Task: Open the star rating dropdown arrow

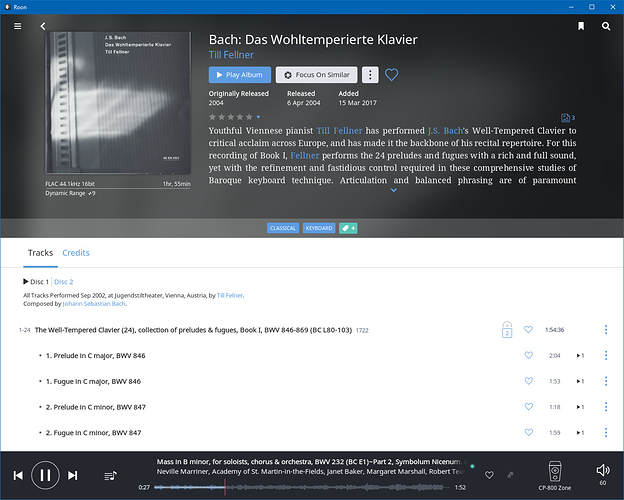Action: [x=258, y=117]
